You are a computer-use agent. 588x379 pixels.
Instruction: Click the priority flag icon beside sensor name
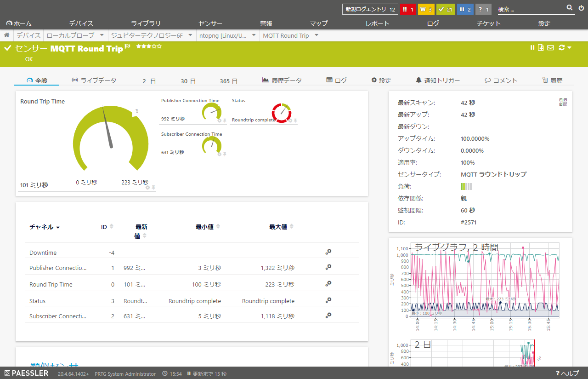point(128,46)
